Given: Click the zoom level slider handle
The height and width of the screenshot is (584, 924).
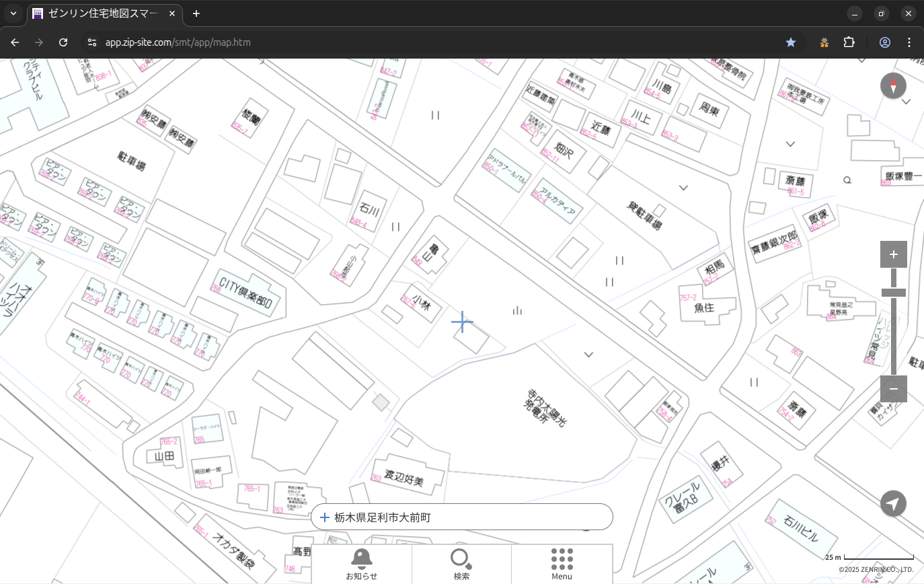Looking at the screenshot, I should coord(893,293).
